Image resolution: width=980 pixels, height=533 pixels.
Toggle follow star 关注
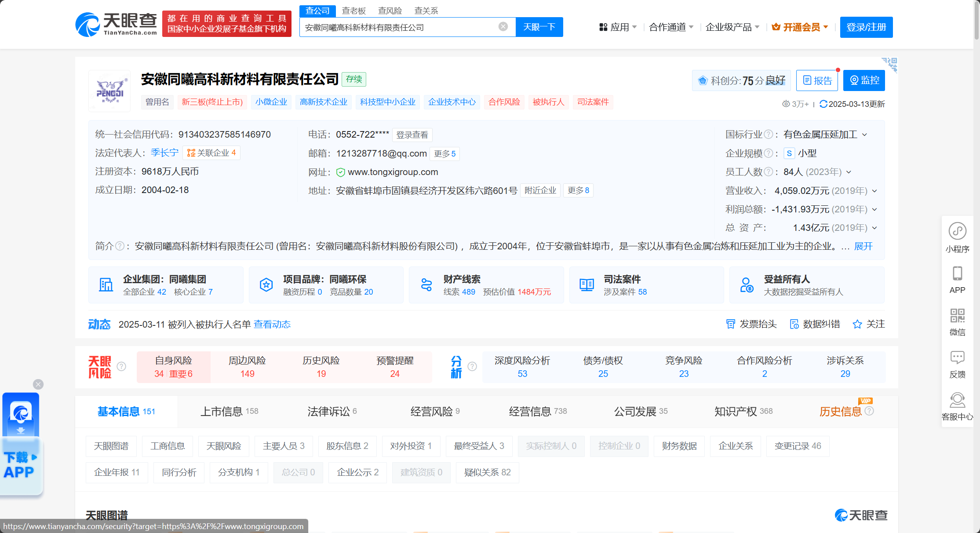click(857, 324)
